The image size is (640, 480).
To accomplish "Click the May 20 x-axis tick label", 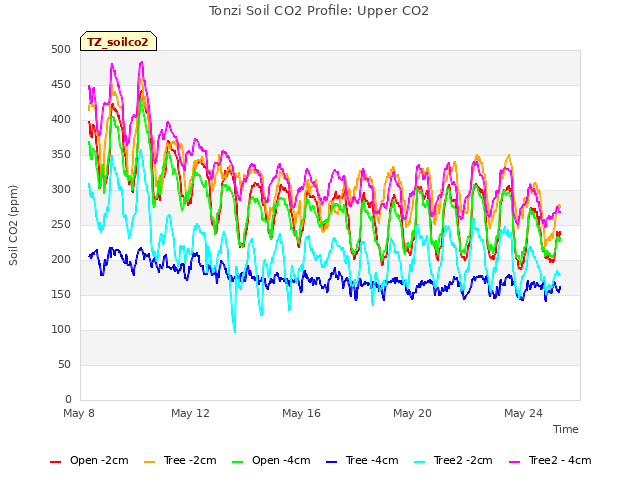I will click(x=412, y=413).
